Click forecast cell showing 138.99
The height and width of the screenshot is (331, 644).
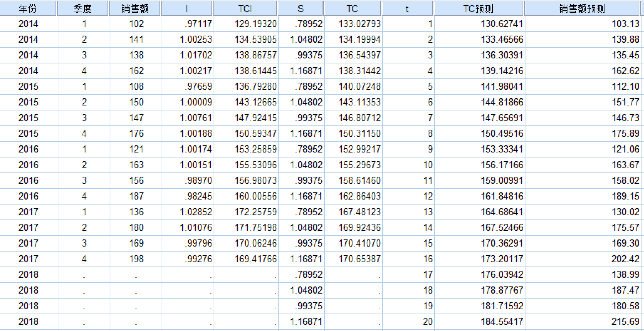tap(583, 275)
